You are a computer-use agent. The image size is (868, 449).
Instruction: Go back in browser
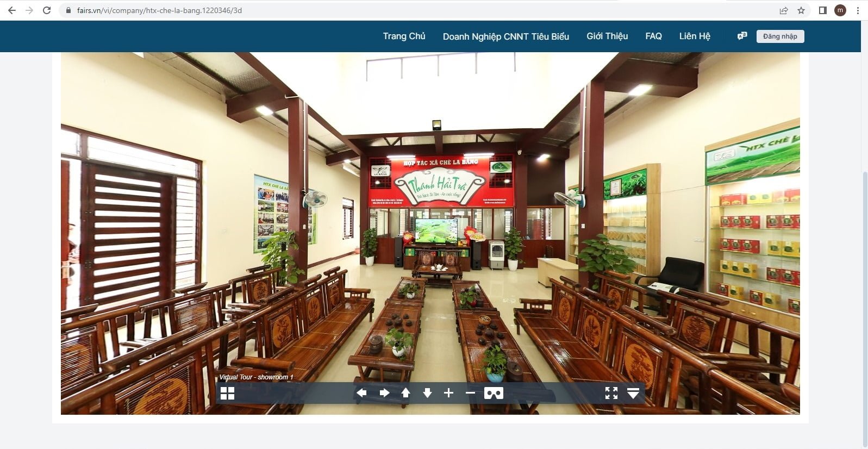pyautogui.click(x=11, y=10)
